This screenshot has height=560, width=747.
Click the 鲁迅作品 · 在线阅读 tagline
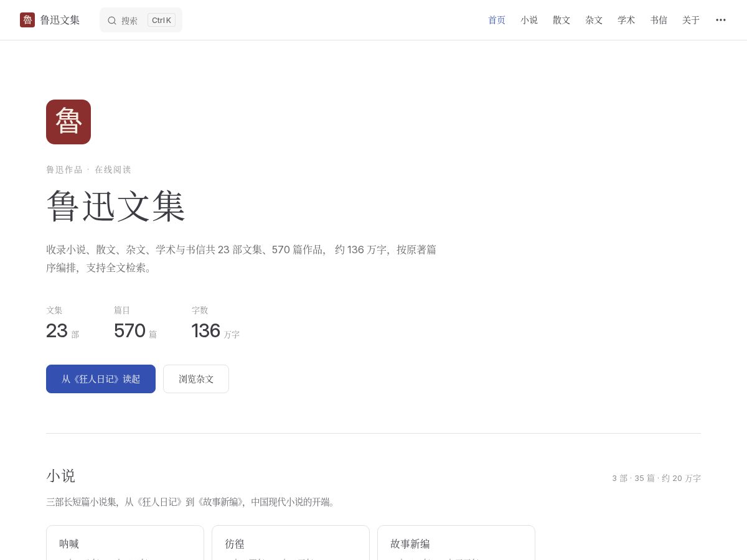pyautogui.click(x=88, y=169)
